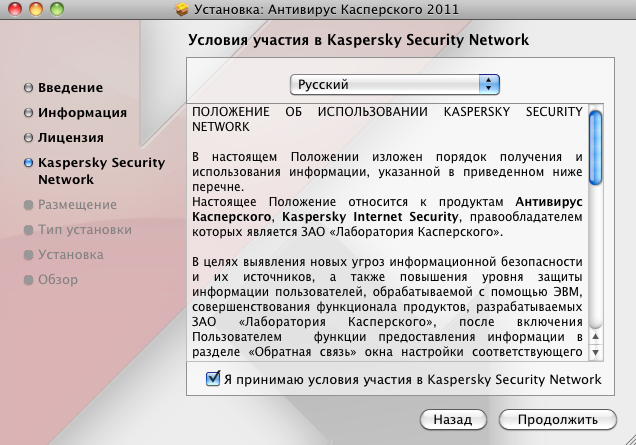The width and height of the screenshot is (636, 445).
Task: Click the Обзор step bullet
Action: coord(28,280)
